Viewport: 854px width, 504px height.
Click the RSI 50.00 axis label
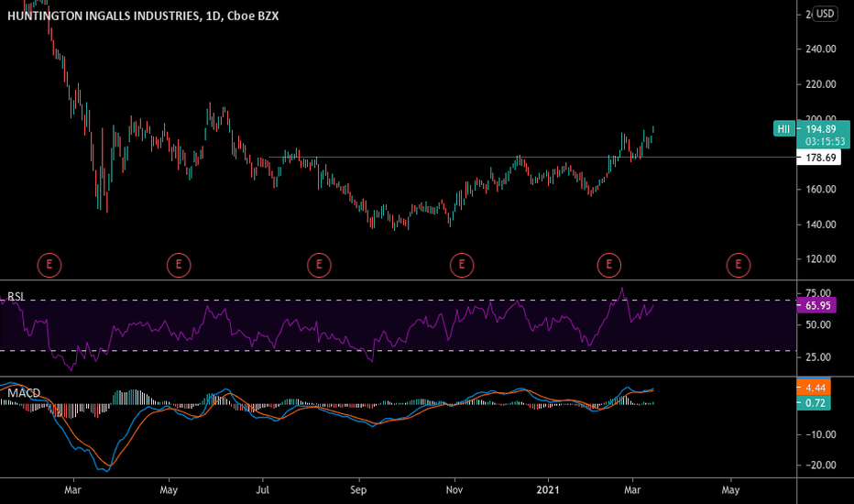click(818, 324)
